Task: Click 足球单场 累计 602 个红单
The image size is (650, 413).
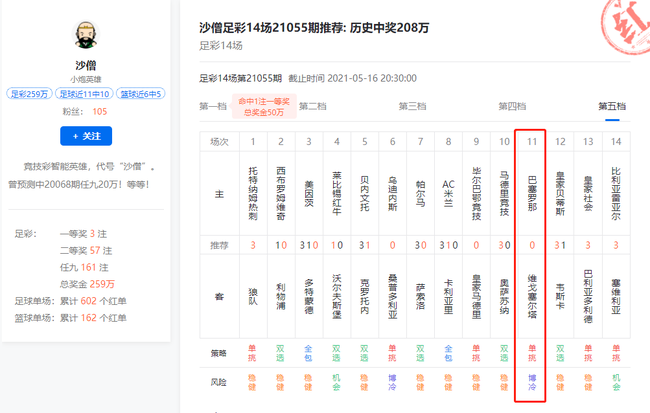Action: click(70, 301)
